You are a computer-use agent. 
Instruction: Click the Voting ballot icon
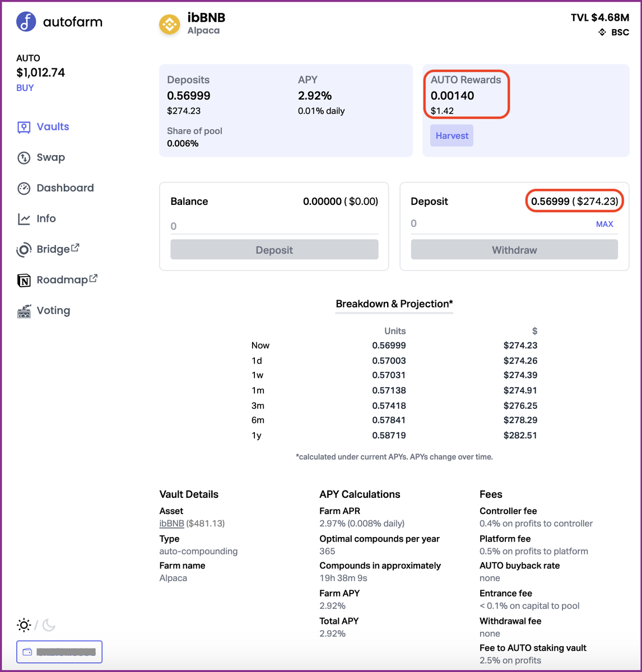point(24,311)
